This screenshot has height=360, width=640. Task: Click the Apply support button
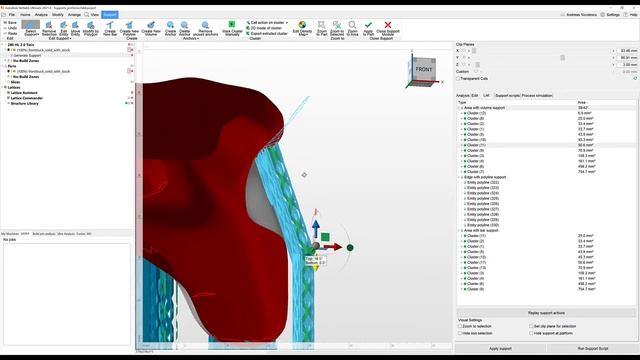500,349
